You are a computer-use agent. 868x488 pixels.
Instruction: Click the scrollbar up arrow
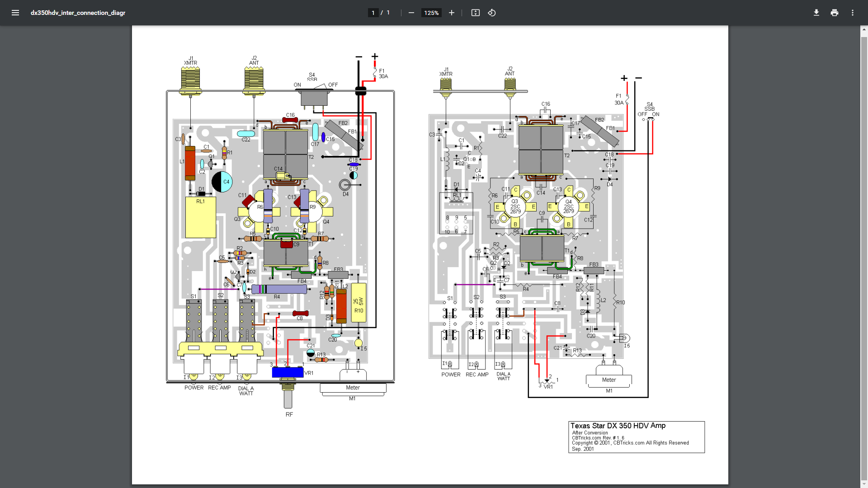(864, 30)
